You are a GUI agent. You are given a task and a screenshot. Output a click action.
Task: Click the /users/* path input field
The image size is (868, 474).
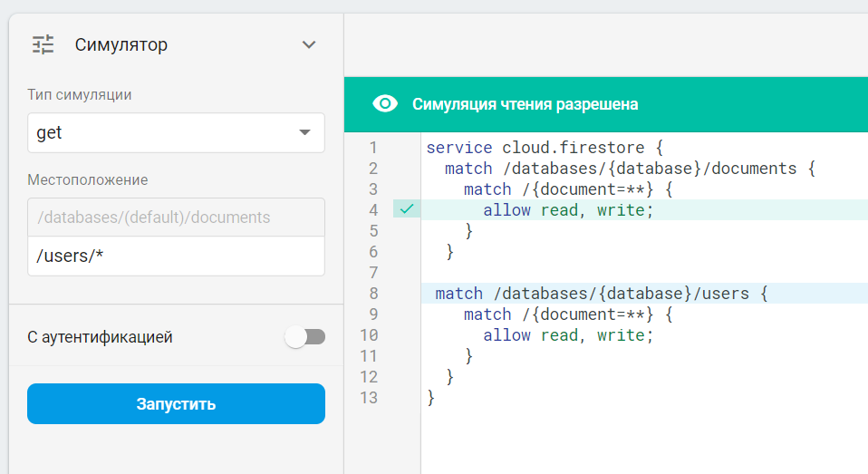click(176, 256)
